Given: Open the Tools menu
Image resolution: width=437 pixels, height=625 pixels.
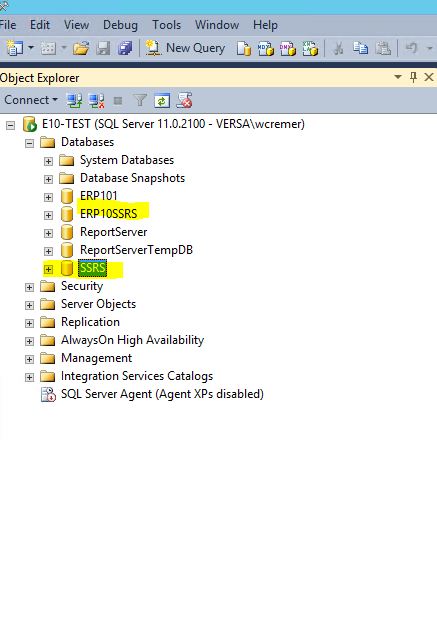Looking at the screenshot, I should click(166, 25).
